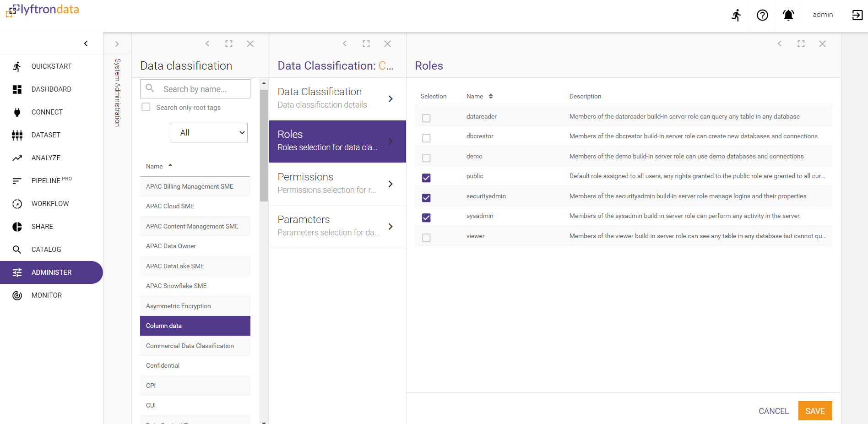868x424 pixels.
Task: Click the admin user label
Action: (x=823, y=15)
